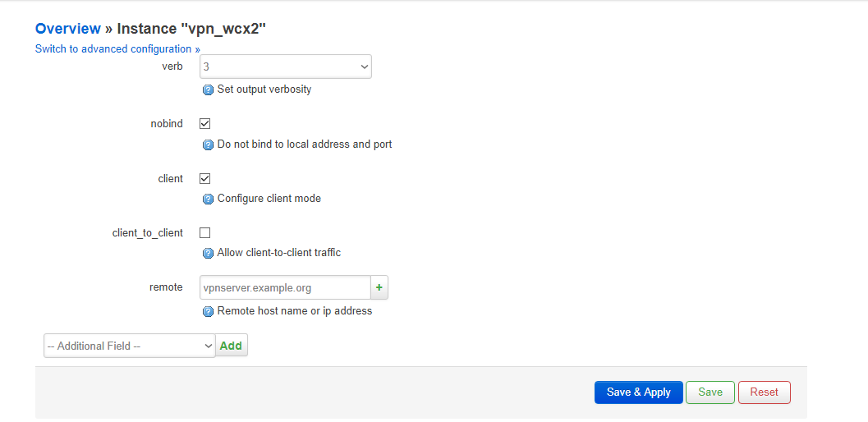Image resolution: width=868 pixels, height=422 pixels.
Task: Click help icon for client-to-client traffic
Action: point(208,253)
